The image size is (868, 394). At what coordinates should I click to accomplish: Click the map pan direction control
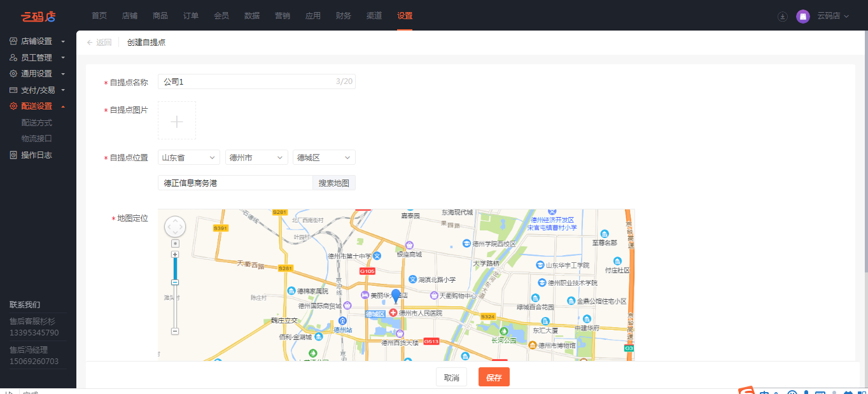pyautogui.click(x=175, y=227)
